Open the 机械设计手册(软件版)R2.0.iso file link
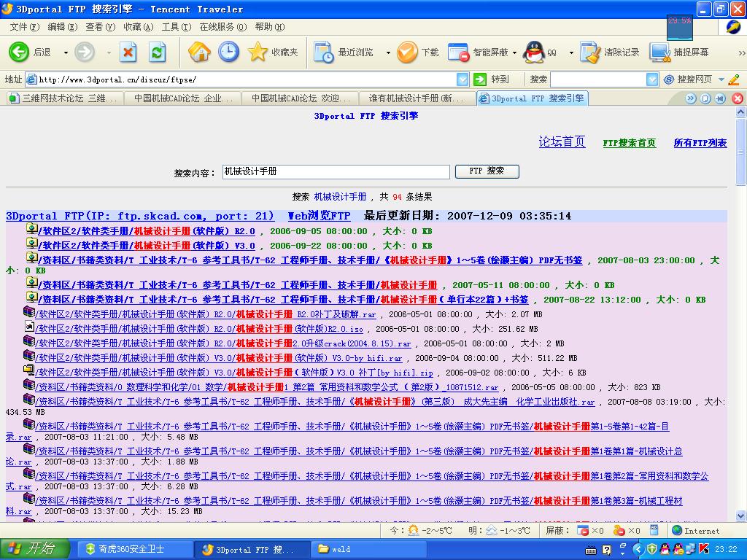Image resolution: width=747 pixels, height=560 pixels. tap(199, 329)
